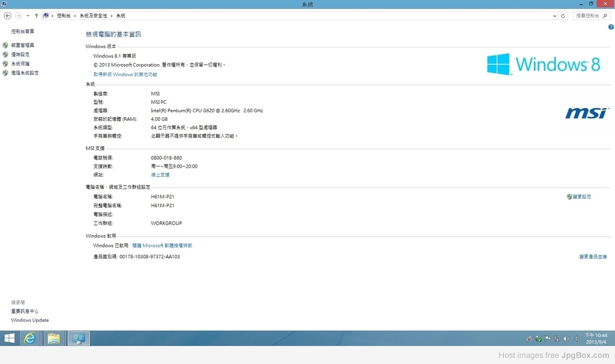Click the volume speaker tray icon

click(566, 338)
